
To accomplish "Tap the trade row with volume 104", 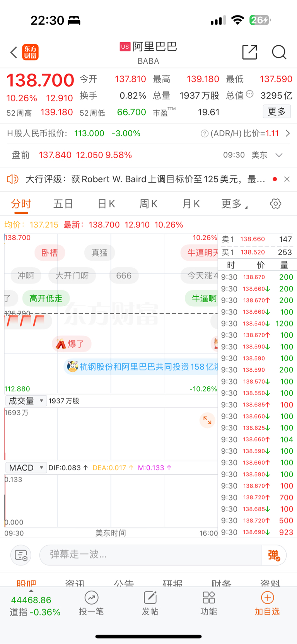I will [257, 439].
